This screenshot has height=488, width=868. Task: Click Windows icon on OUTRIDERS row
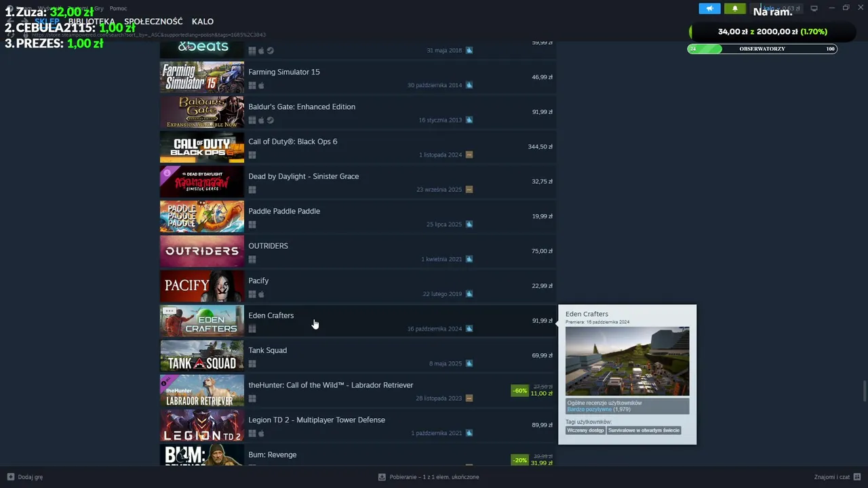[x=252, y=260]
